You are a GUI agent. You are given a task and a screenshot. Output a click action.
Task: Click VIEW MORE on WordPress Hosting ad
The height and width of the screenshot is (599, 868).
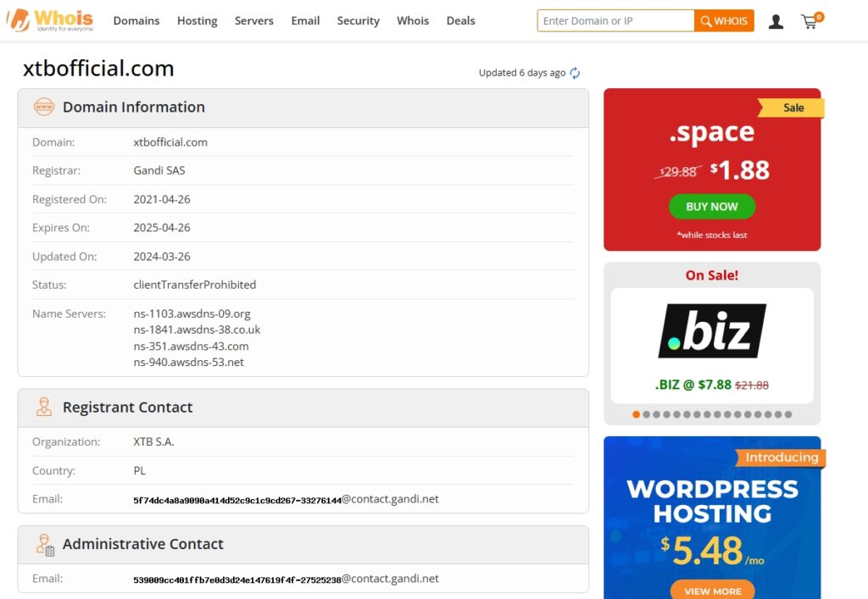click(712, 591)
